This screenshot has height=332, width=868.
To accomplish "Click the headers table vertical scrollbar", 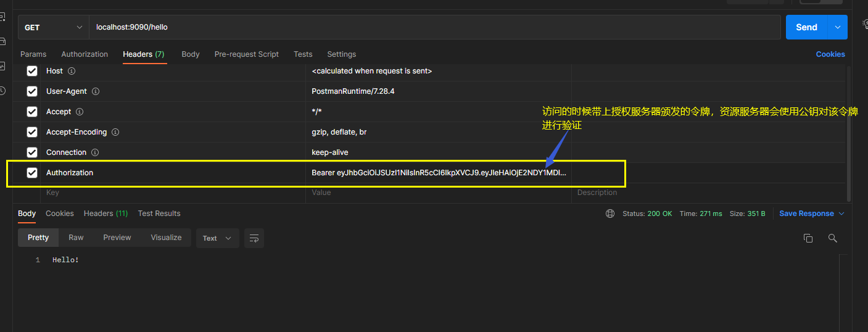I will click(849, 133).
